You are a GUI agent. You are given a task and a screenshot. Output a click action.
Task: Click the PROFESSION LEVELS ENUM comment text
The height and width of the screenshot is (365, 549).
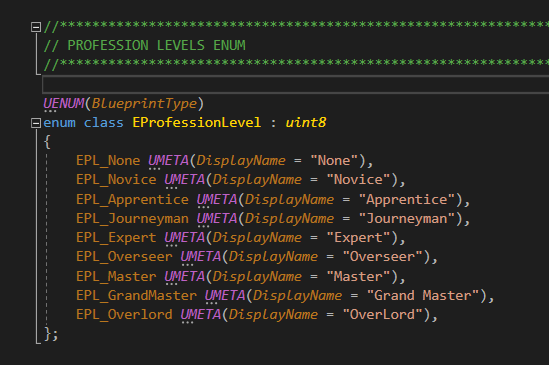[x=157, y=46]
